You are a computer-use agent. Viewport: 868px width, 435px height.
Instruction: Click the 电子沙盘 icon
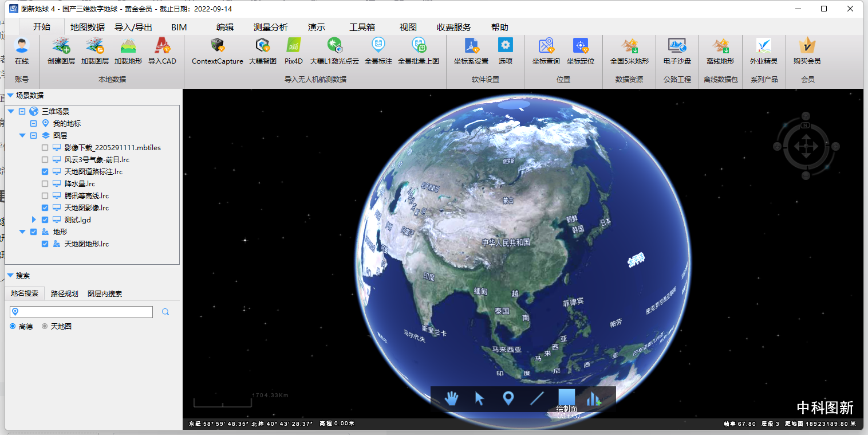pos(677,46)
